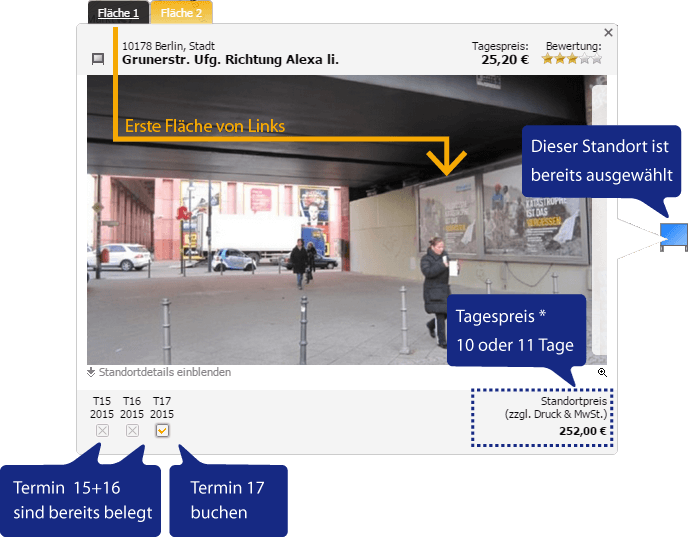Click the blue billboard location marker
The height and width of the screenshot is (537, 688).
click(x=674, y=237)
